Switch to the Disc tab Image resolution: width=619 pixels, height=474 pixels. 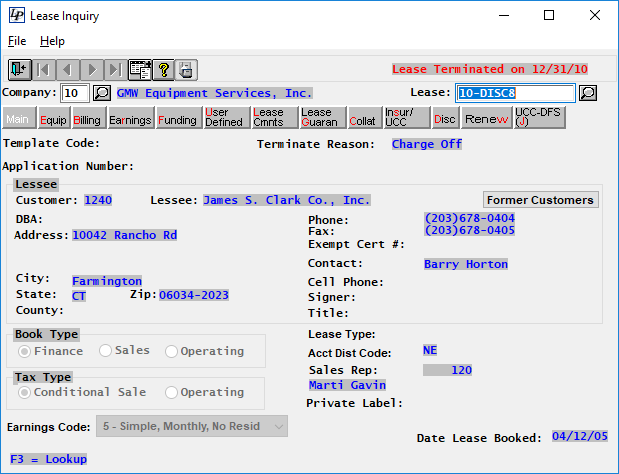pos(445,118)
